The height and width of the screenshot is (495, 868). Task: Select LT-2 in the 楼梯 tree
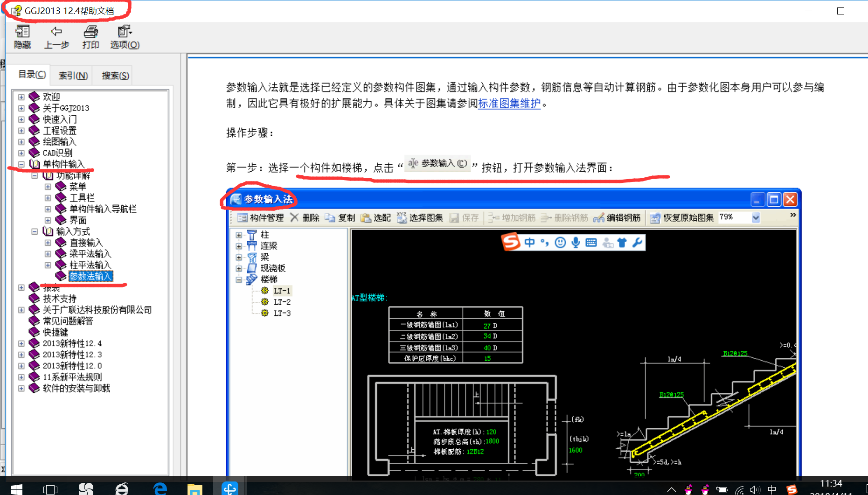[282, 302]
